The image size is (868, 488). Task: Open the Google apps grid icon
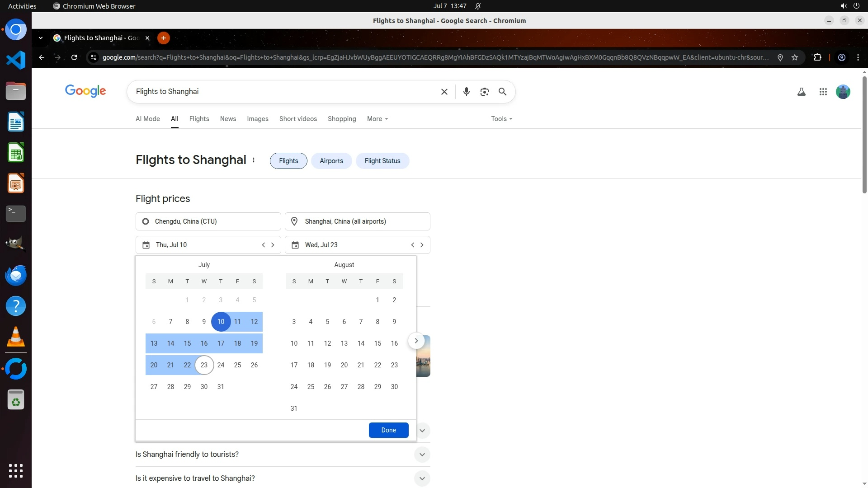823,92
